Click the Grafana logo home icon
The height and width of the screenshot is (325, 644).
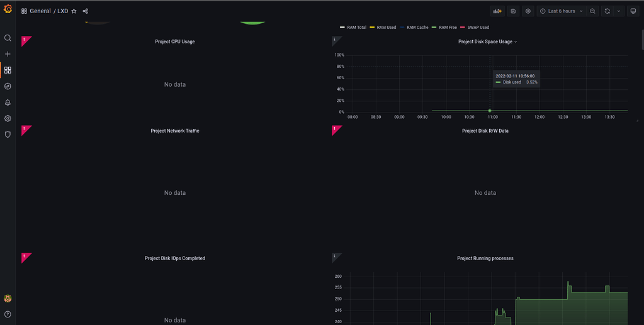pos(8,10)
